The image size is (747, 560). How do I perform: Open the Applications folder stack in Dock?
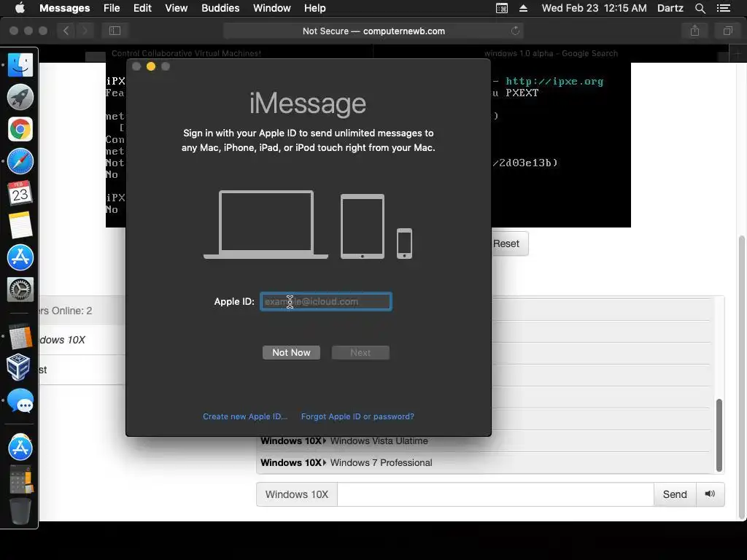20,447
